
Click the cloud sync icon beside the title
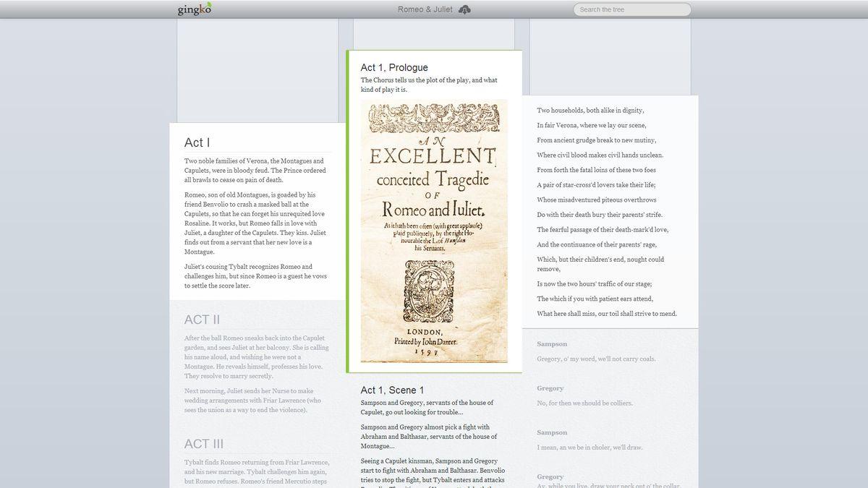(464, 9)
